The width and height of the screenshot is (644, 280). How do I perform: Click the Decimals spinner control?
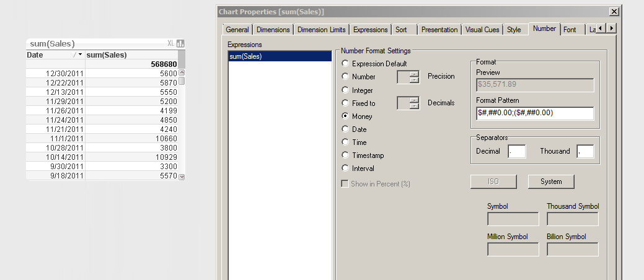pyautogui.click(x=408, y=103)
